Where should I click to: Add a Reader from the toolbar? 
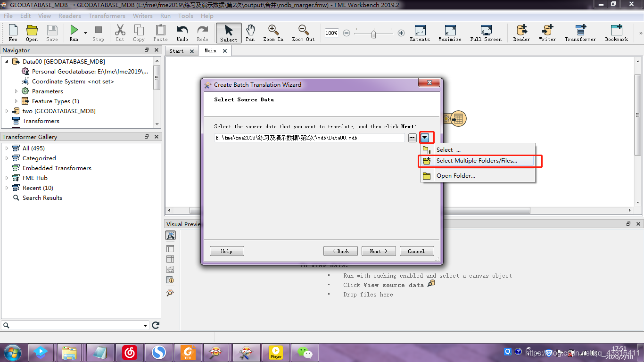tap(521, 33)
